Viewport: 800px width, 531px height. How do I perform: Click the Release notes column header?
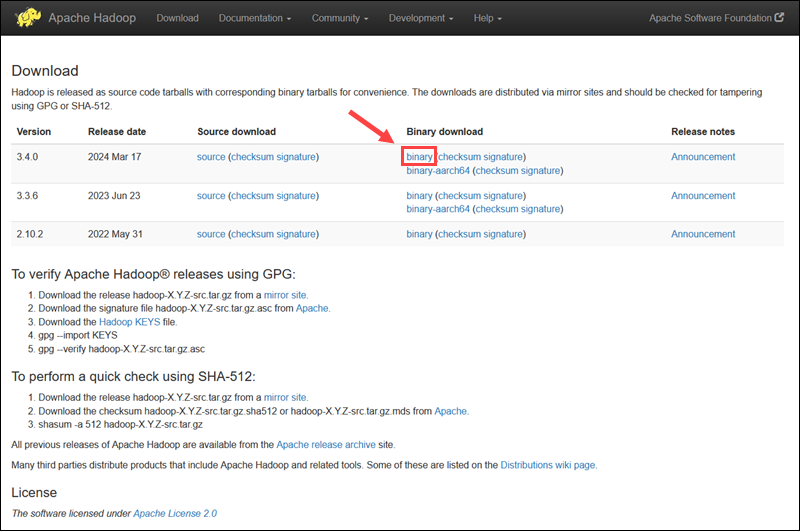click(x=703, y=132)
